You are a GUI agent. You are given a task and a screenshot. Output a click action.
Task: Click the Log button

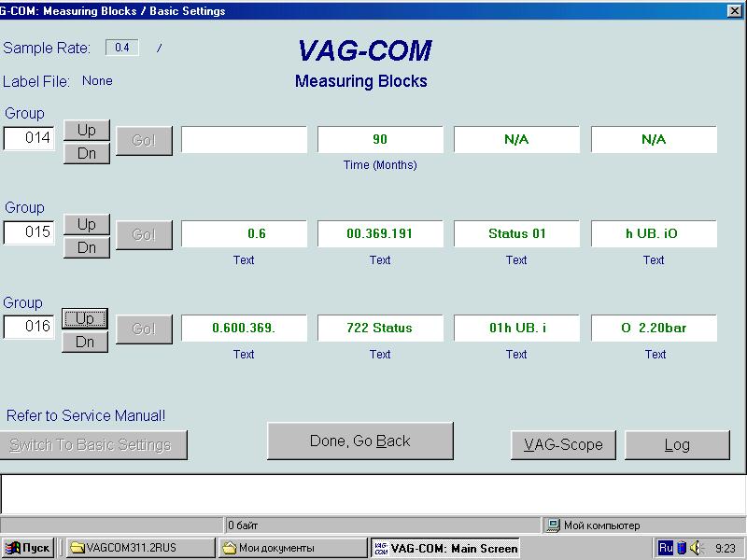(x=677, y=445)
